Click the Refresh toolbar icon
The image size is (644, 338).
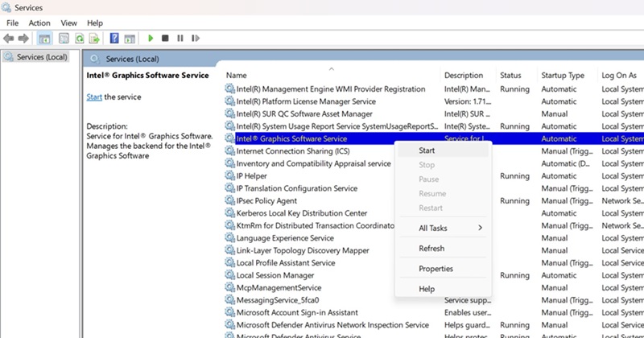point(80,38)
